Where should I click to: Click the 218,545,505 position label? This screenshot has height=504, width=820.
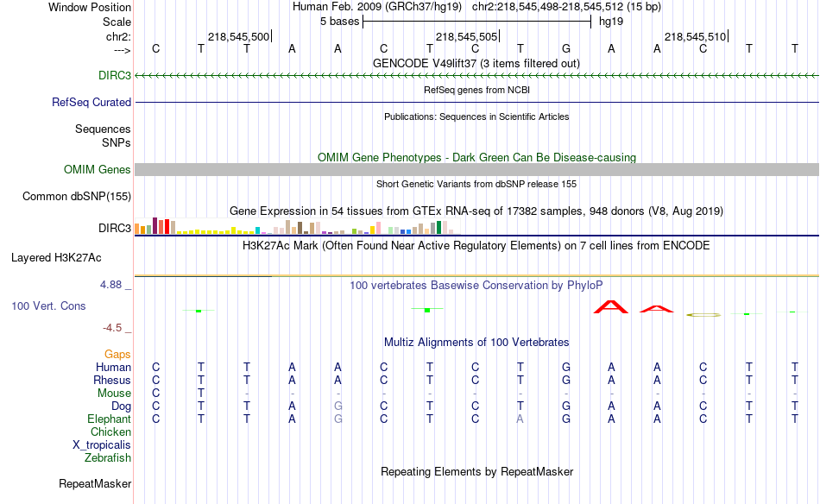466,36
